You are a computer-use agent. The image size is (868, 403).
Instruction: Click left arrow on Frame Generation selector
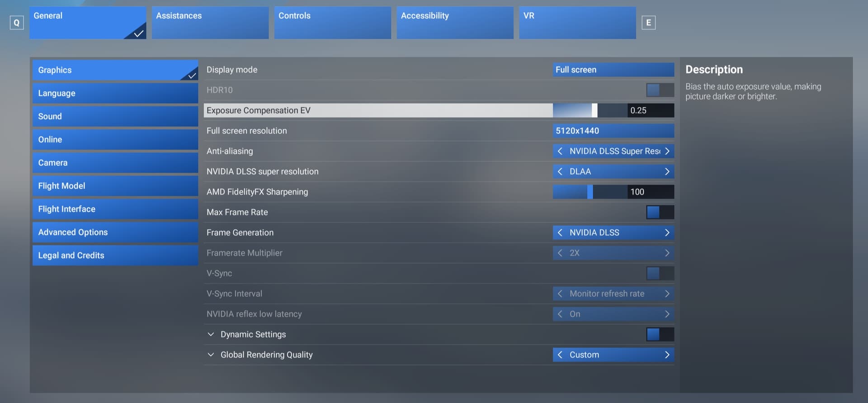pyautogui.click(x=560, y=232)
